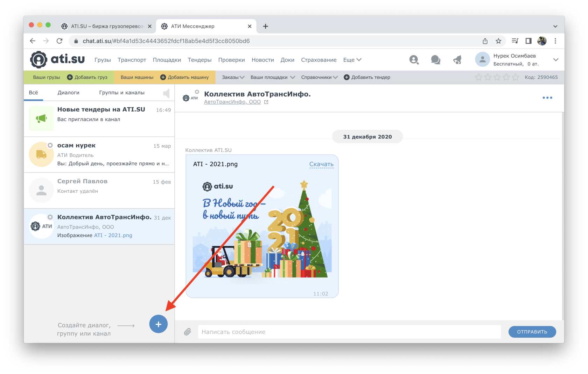Click the truck avatar of осам нурек

coord(41,154)
